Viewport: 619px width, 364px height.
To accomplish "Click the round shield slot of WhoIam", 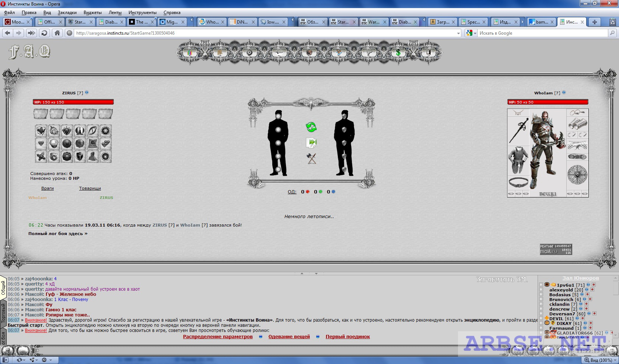I will (x=577, y=175).
